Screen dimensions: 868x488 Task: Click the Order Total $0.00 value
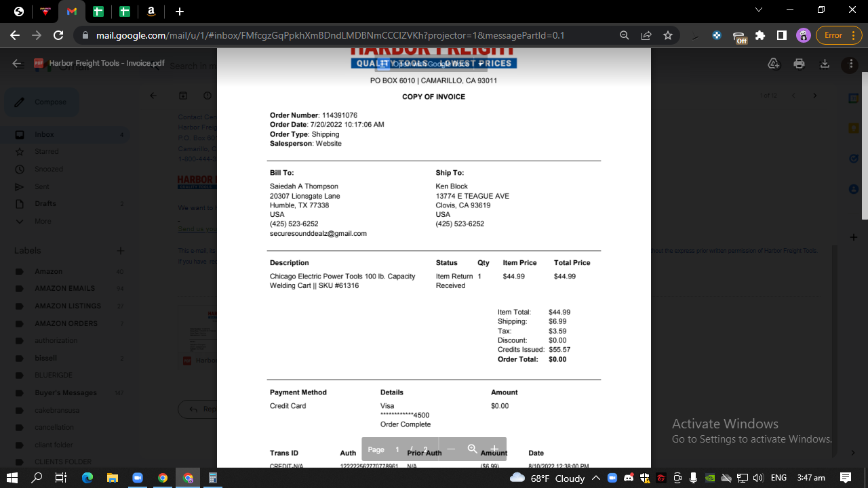(x=557, y=359)
